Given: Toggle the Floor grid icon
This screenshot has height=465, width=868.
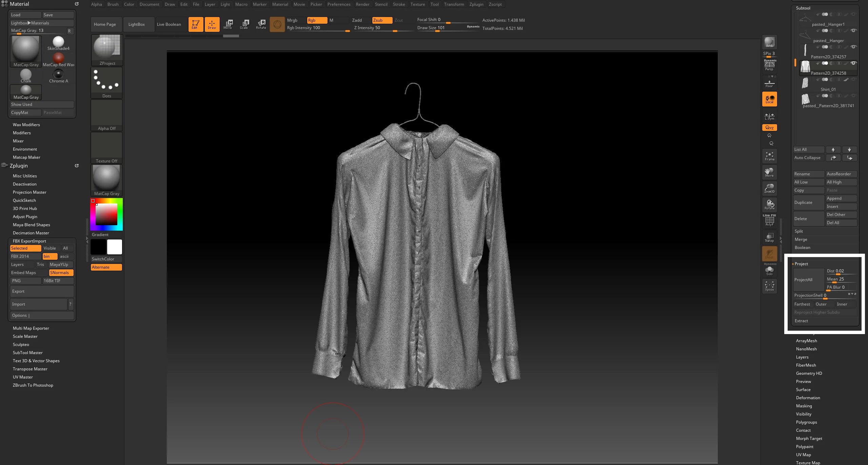Looking at the screenshot, I should point(769,83).
